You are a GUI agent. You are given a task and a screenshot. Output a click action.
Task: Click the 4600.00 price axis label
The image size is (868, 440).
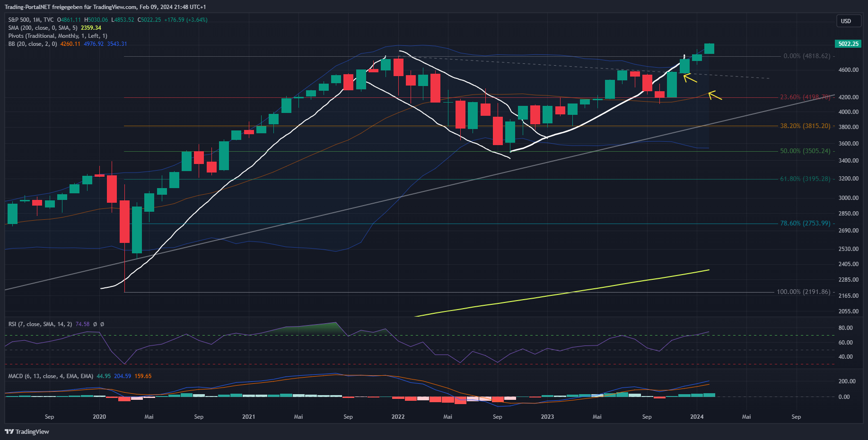(848, 70)
